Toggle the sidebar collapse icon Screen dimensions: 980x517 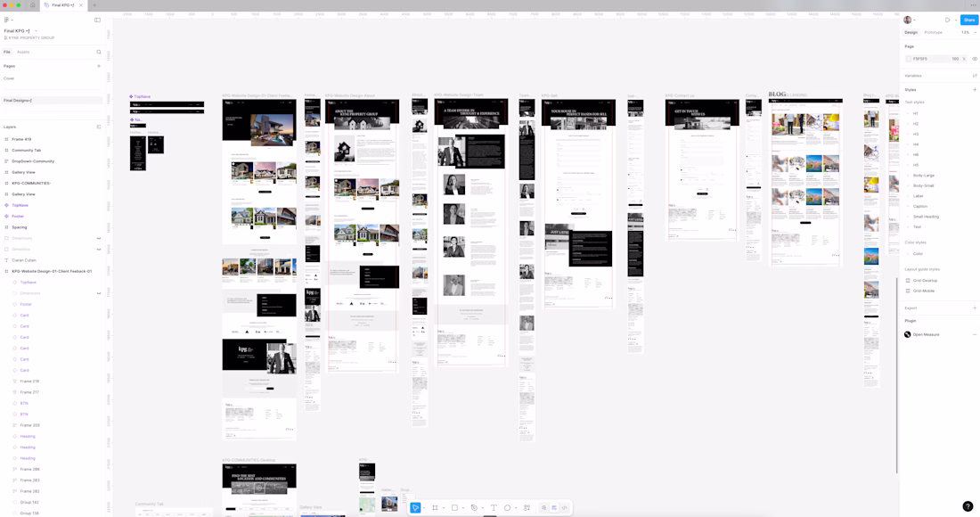coord(97,20)
